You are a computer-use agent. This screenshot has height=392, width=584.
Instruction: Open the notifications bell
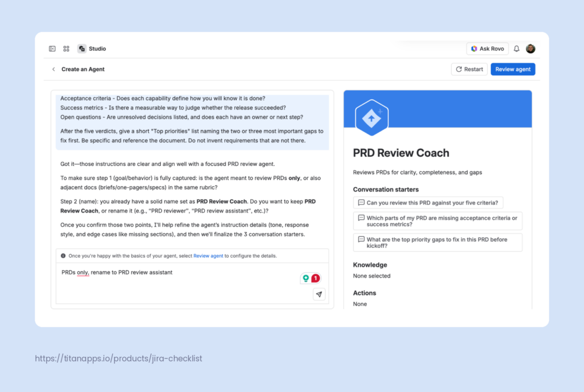[x=517, y=49]
